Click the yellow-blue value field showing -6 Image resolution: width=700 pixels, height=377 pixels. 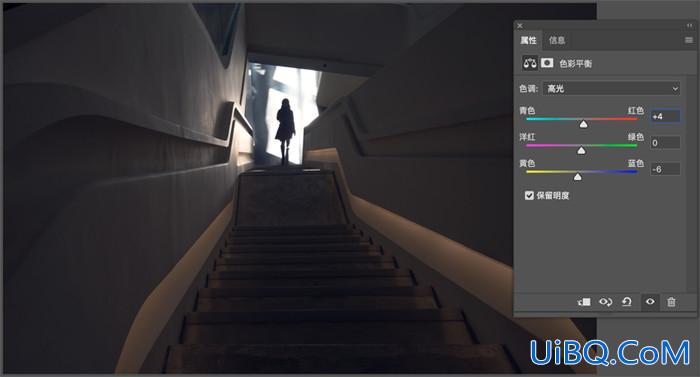pyautogui.click(x=665, y=169)
